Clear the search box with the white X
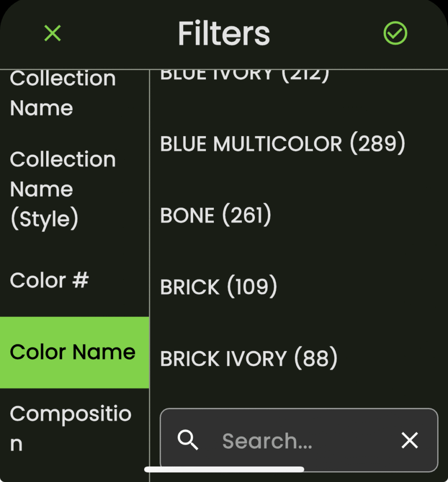448x482 pixels. 409,441
